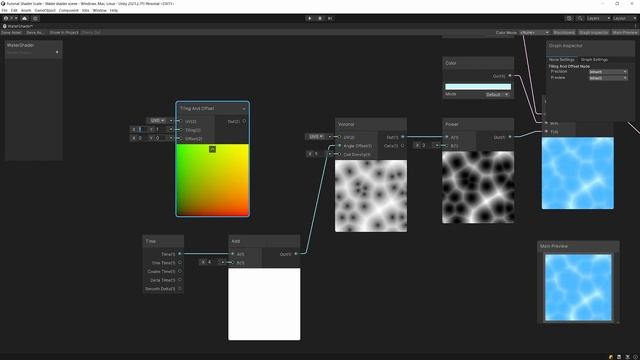Click the Tiling And Offset UV input port
Viewport: 640px width, 360px height.
click(180, 121)
